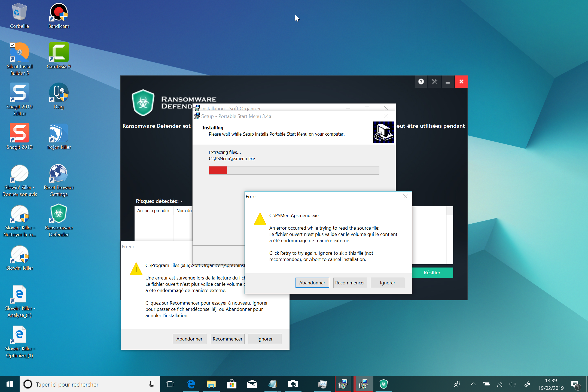
Task: Click the Ransomware Defender shield logo
Action: pos(143,103)
